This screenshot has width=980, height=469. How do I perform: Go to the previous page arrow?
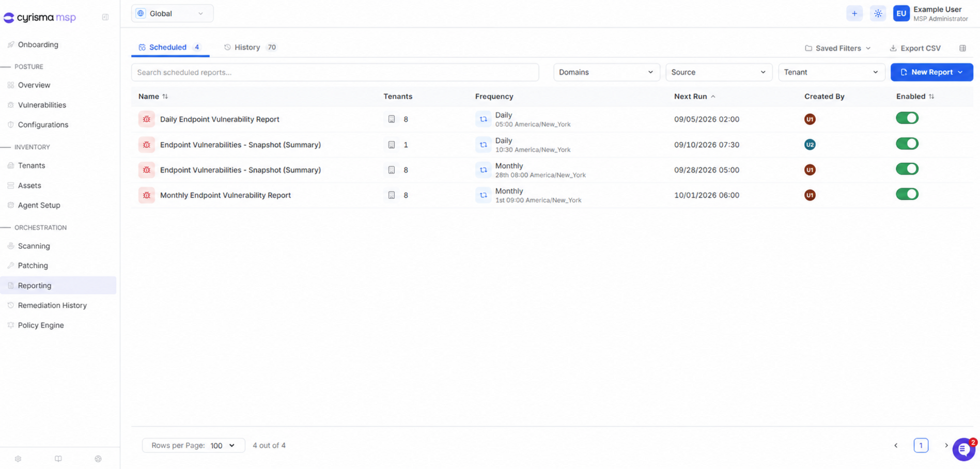(896, 445)
